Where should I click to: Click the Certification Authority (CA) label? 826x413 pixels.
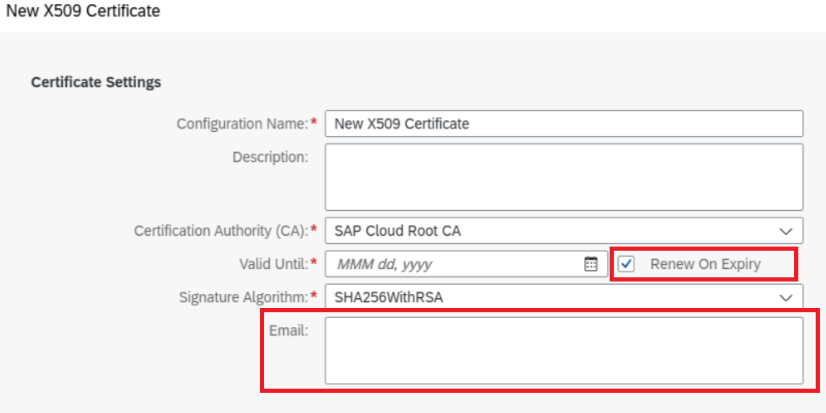(x=221, y=231)
